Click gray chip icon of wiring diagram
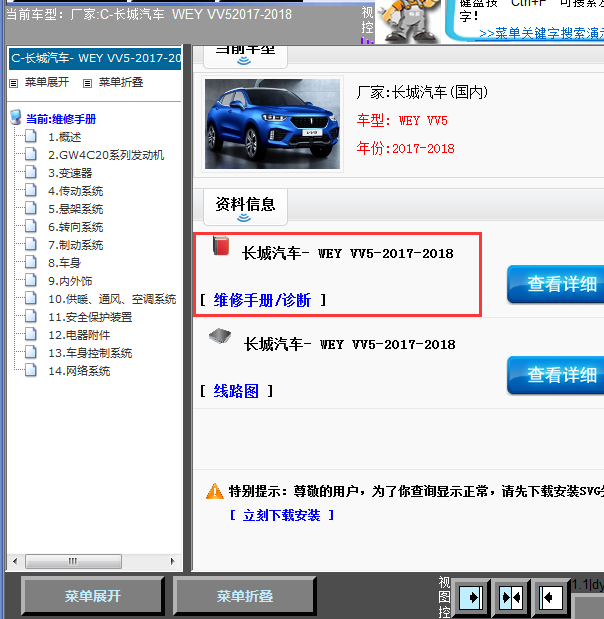This screenshot has width=604, height=619. pos(220,336)
